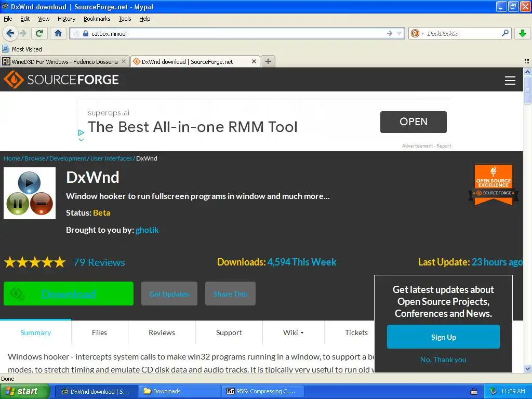Click the list all tabs icon
The width and height of the screenshot is (532, 399).
527,61
